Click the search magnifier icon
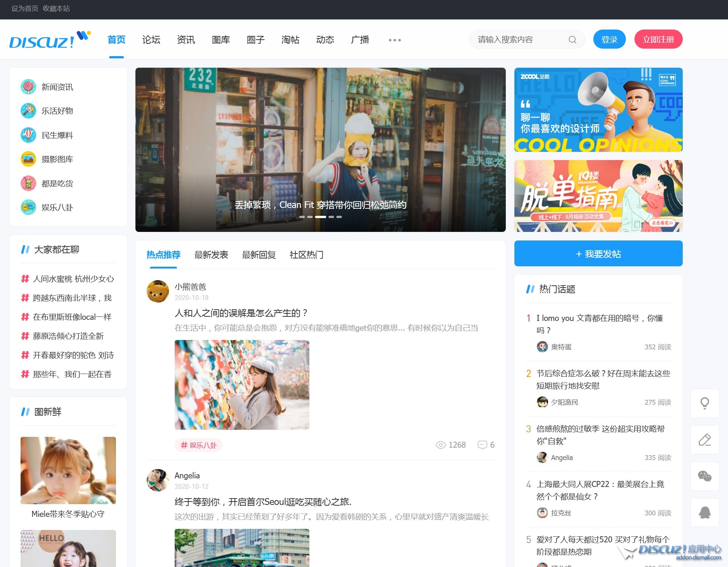 pyautogui.click(x=572, y=40)
